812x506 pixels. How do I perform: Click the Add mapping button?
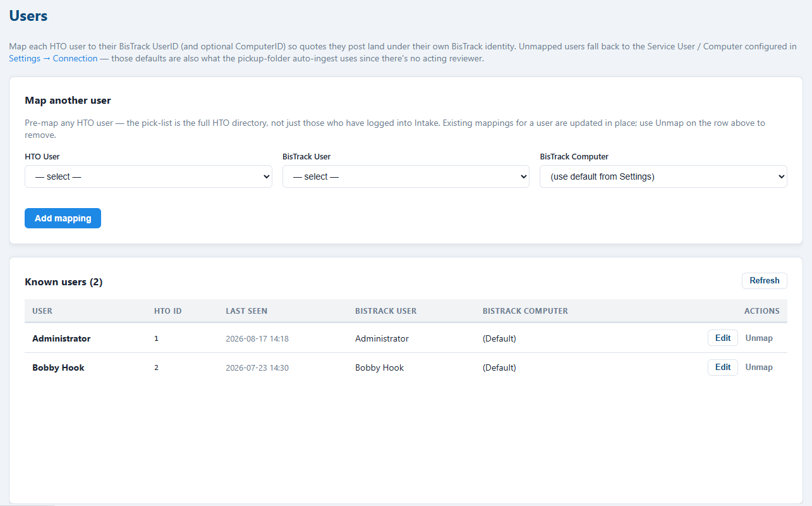63,218
